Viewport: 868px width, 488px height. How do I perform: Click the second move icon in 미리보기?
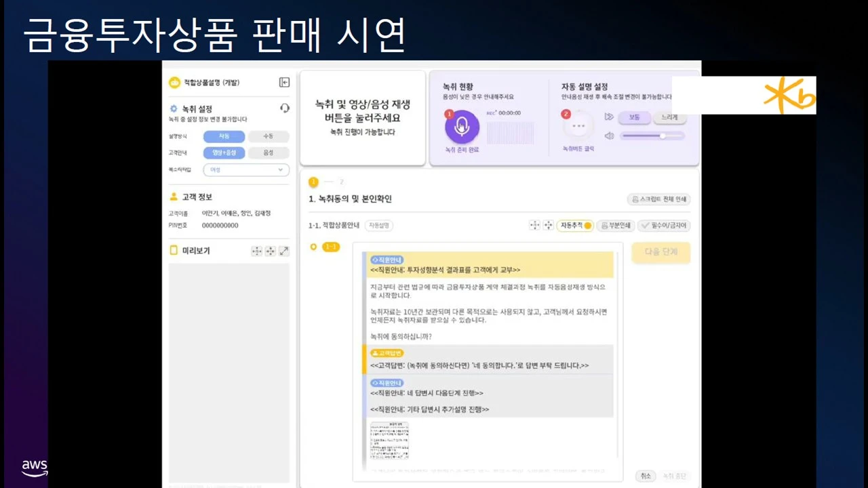[270, 251]
